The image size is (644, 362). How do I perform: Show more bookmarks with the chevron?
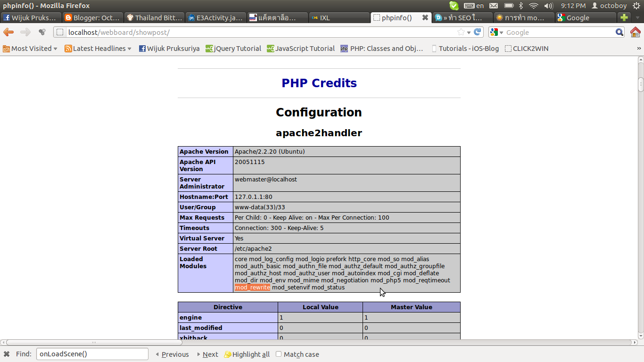(x=639, y=49)
